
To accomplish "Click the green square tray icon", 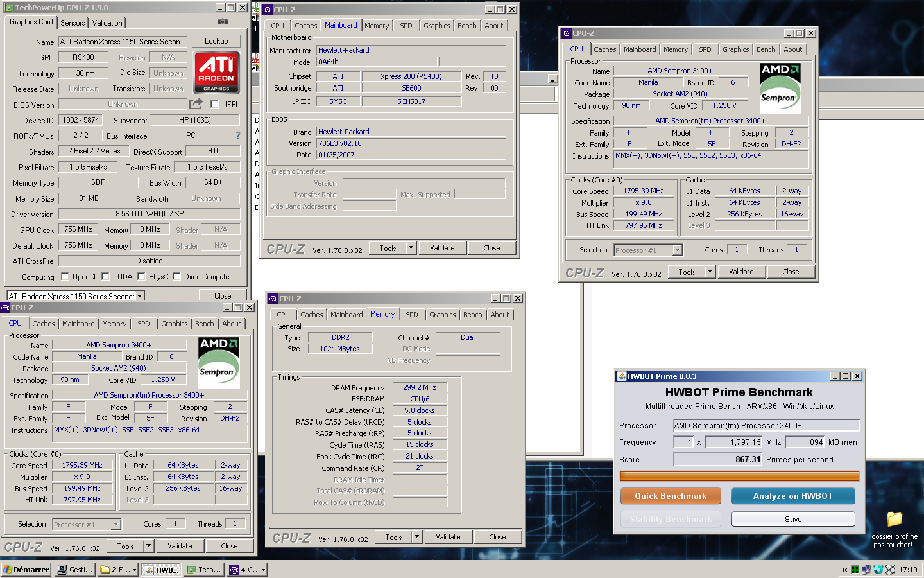I will pyautogui.click(x=855, y=570).
